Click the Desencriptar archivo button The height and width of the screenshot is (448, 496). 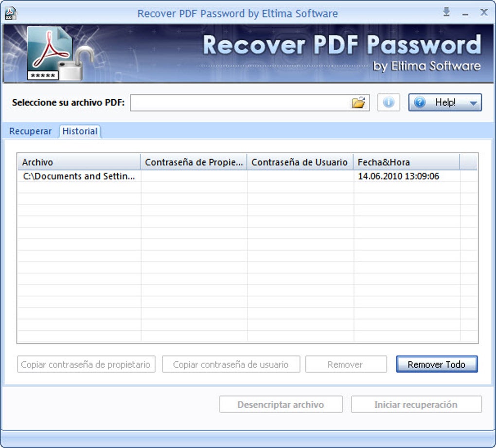281,404
